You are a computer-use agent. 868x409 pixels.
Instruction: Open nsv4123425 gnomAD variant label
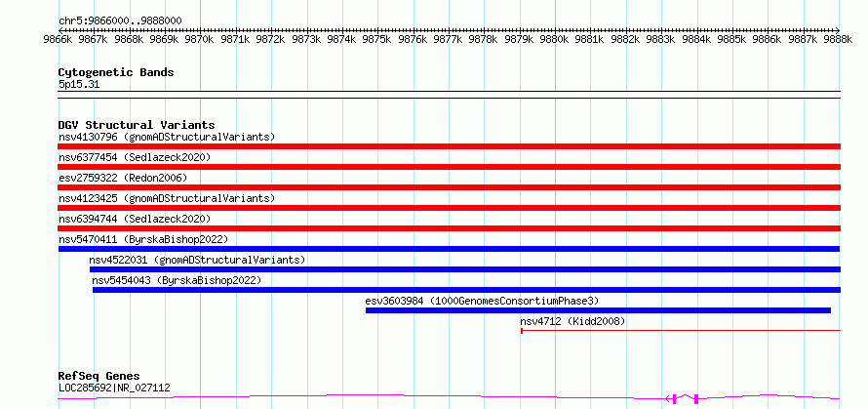[x=167, y=198]
